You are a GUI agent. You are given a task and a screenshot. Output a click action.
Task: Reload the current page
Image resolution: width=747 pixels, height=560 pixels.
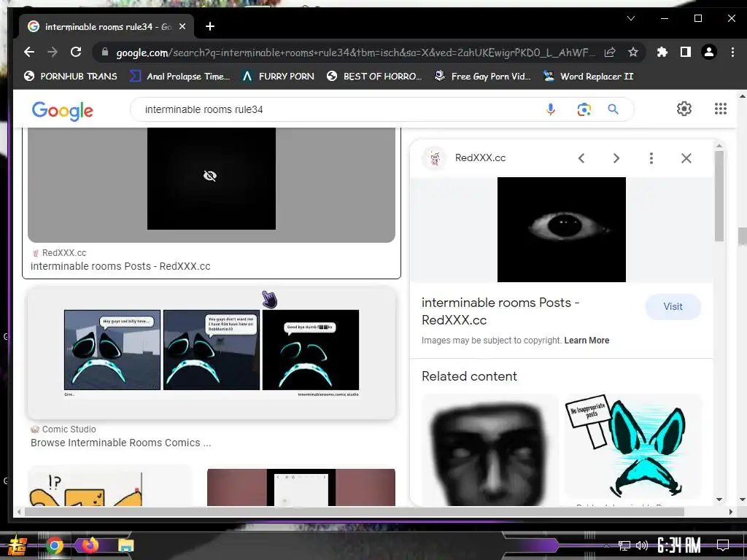tap(76, 52)
